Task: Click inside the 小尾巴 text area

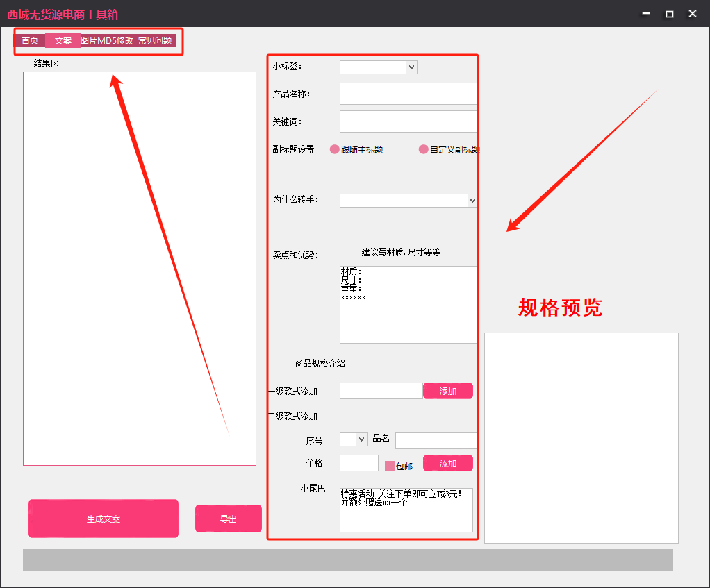Action: [406, 510]
